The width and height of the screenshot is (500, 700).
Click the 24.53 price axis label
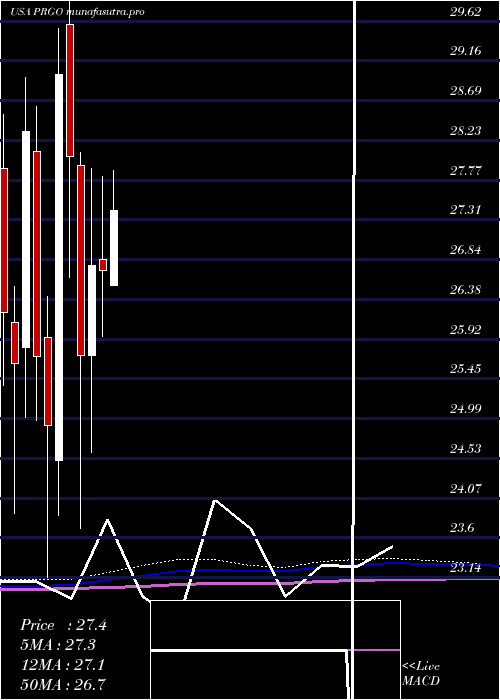(x=466, y=449)
